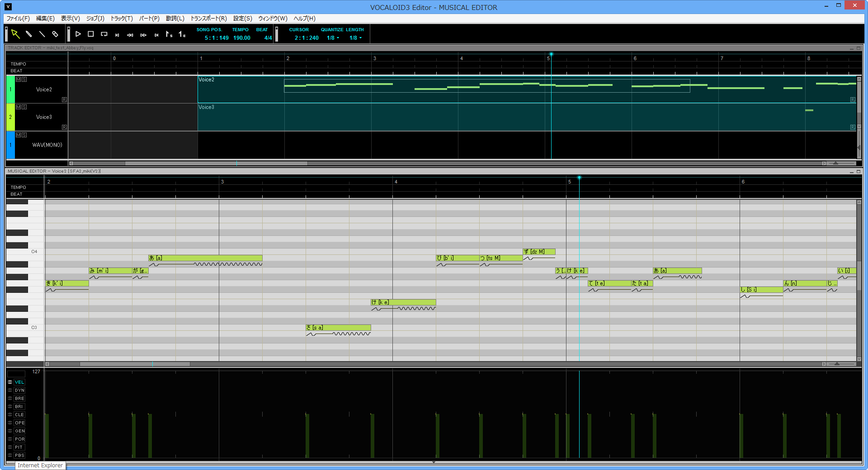Screen dimensions: 868x470
Task: Select the Voice3 track name
Action: click(44, 117)
